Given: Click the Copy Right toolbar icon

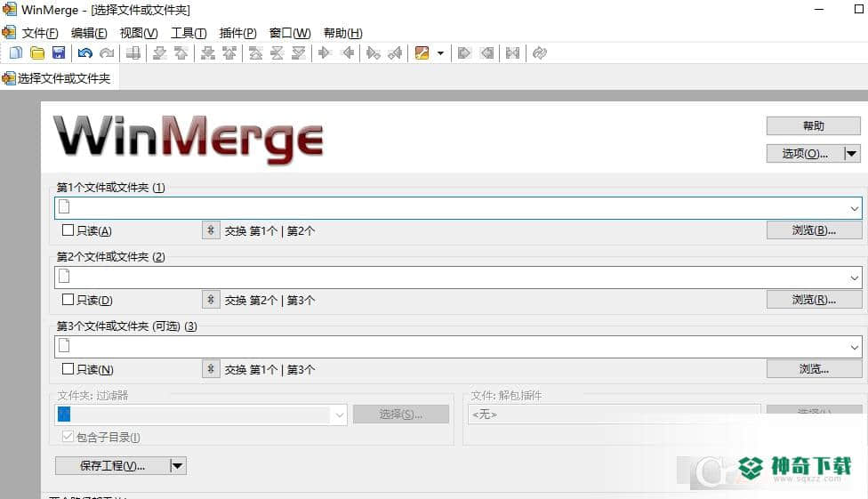Looking at the screenshot, I should coord(325,53).
